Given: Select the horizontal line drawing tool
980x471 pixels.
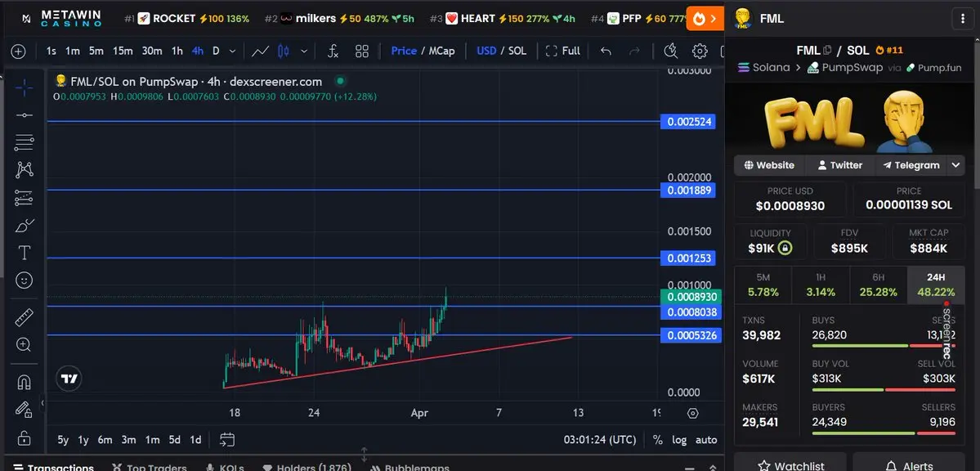Looking at the screenshot, I should coord(24,115).
